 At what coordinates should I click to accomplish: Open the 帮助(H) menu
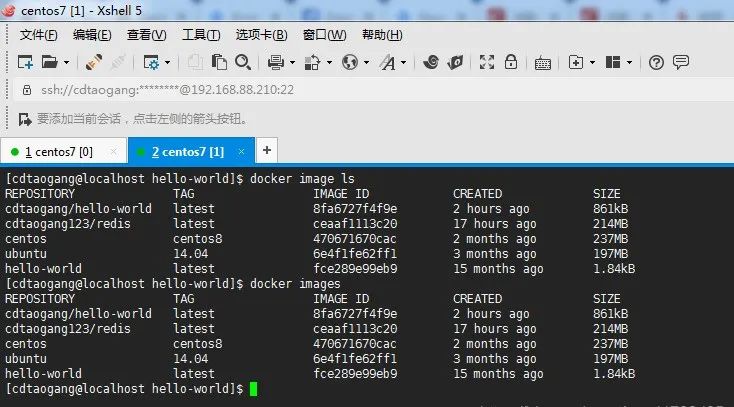point(382,35)
